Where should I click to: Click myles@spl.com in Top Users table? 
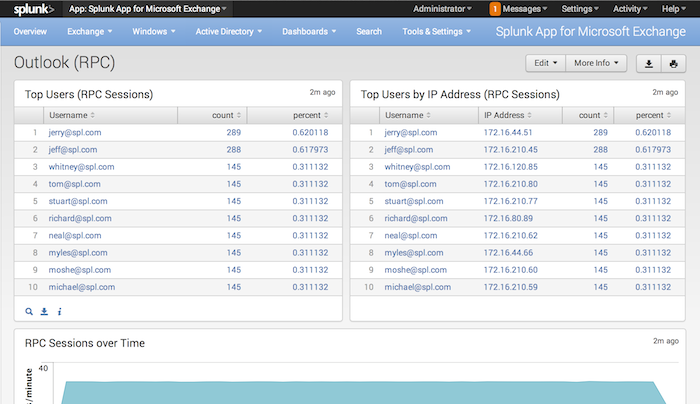78,253
